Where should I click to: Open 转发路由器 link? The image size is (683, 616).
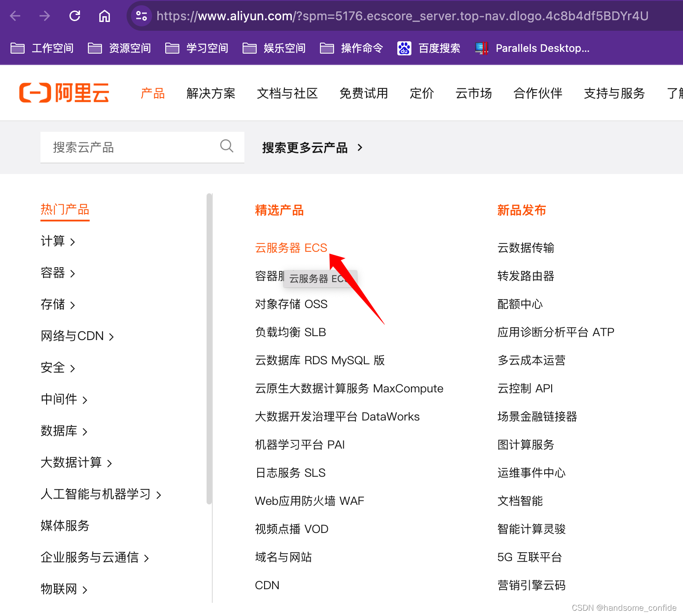526,276
